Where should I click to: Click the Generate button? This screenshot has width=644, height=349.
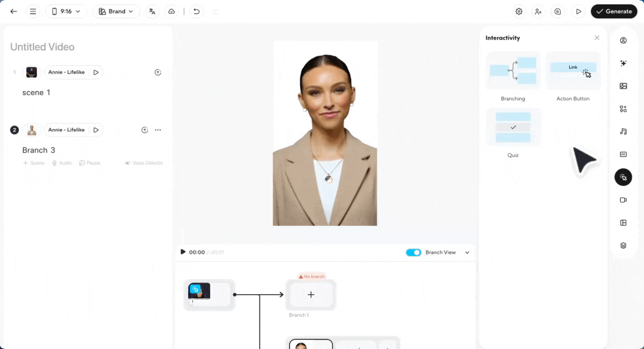click(613, 11)
